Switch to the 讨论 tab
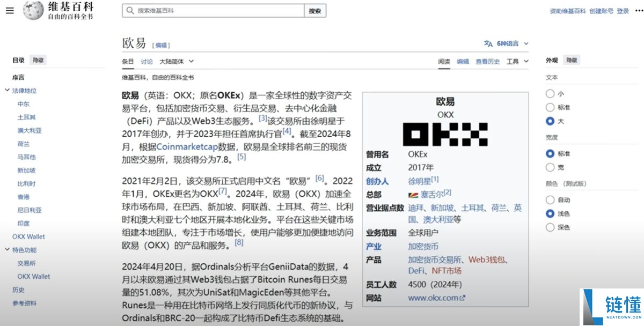The width and height of the screenshot is (644, 326). 147,62
